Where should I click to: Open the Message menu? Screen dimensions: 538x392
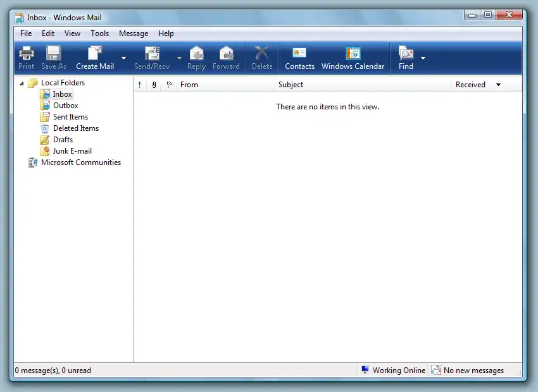[x=134, y=34]
